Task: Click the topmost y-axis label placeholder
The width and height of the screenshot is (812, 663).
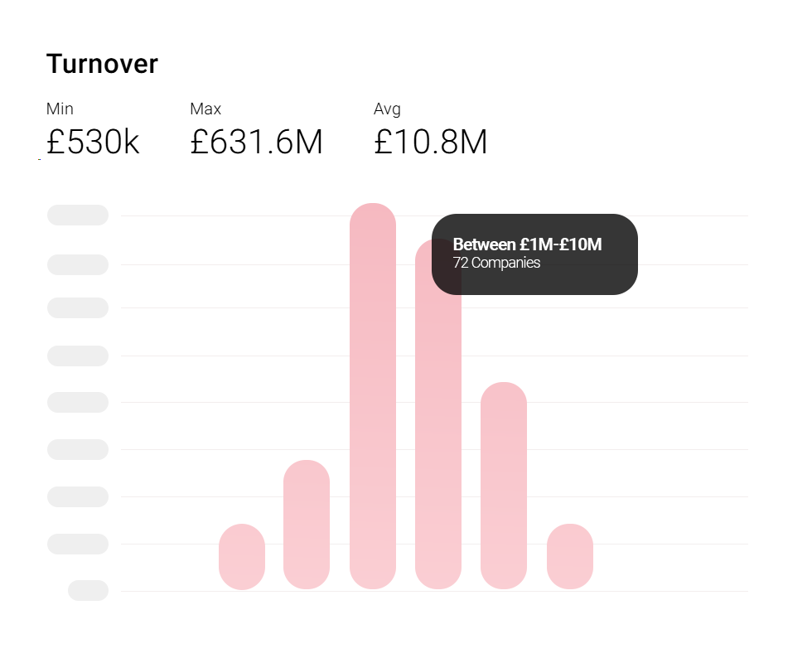Action: tap(78, 215)
